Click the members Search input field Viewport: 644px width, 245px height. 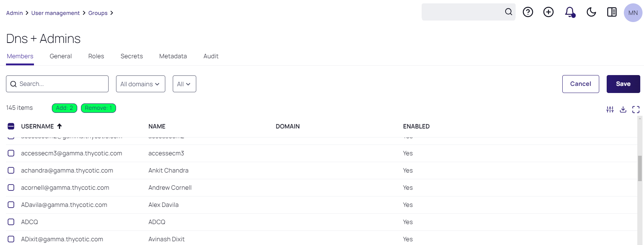(57, 84)
